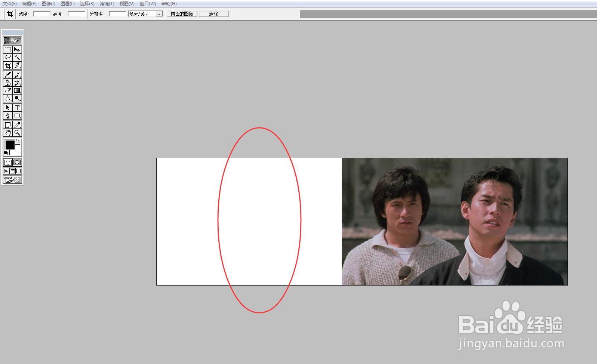This screenshot has width=597, height=364.
Task: Open the 滤镜(T) menu
Action: tap(107, 4)
